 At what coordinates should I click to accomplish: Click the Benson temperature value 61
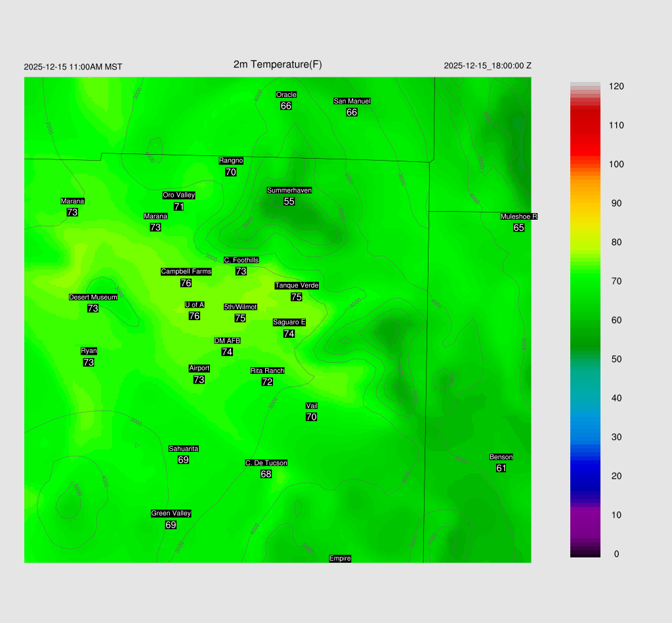(501, 468)
